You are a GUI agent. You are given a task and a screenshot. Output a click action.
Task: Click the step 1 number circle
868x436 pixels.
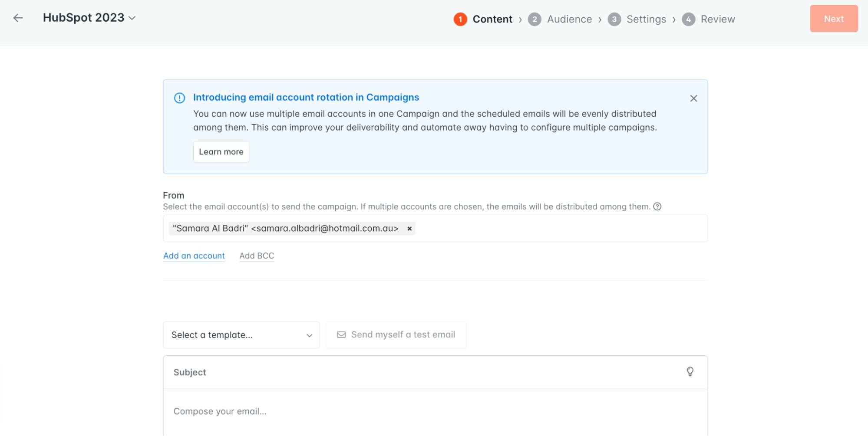point(460,19)
